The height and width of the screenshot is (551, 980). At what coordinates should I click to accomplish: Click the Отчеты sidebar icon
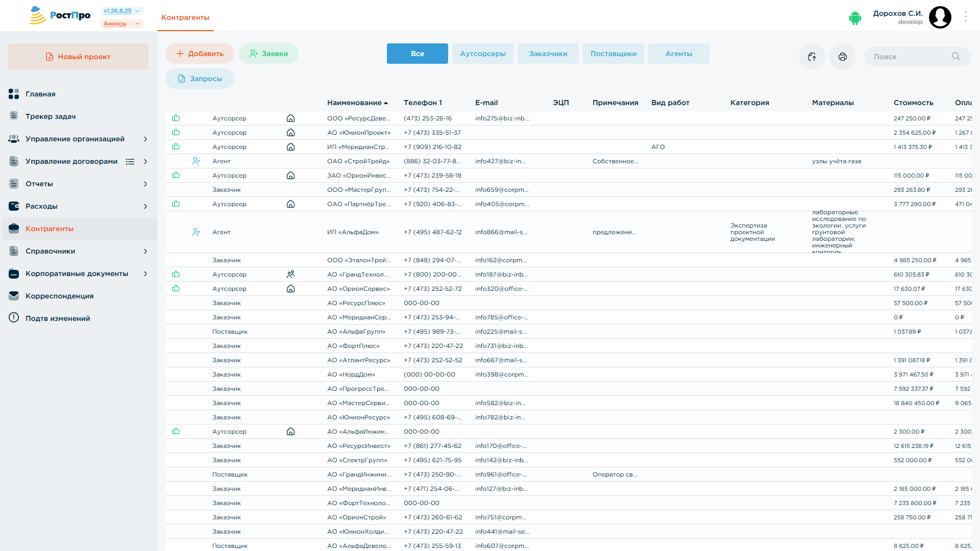(x=14, y=184)
